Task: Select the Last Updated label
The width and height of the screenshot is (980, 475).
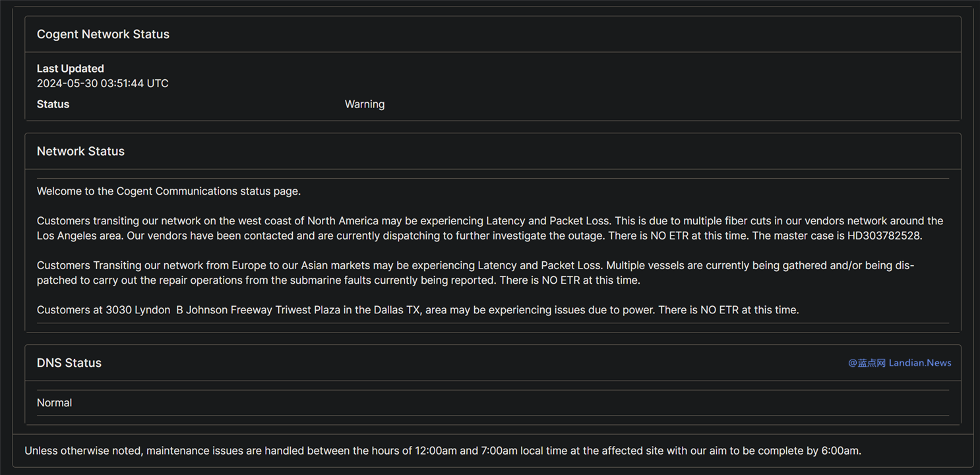Action: (x=71, y=69)
